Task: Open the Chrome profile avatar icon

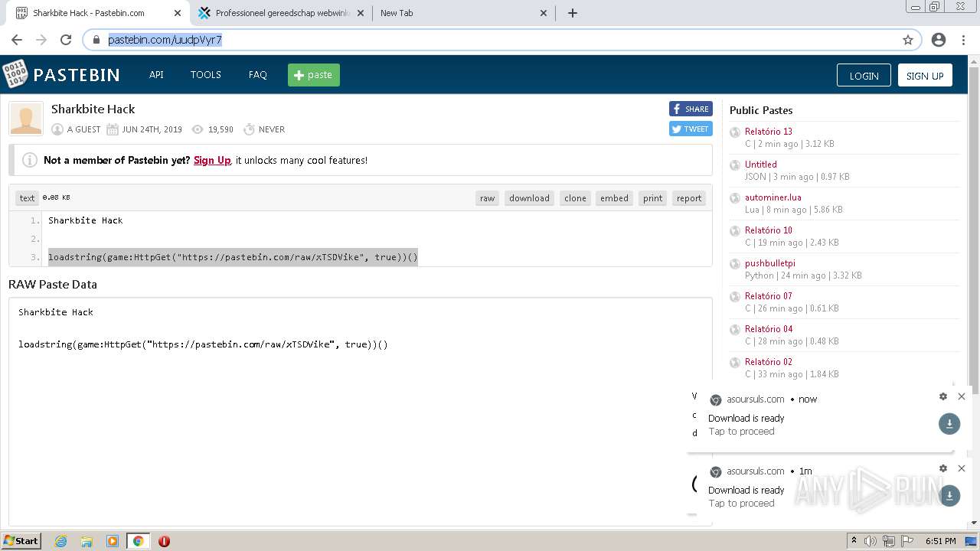Action: point(939,40)
